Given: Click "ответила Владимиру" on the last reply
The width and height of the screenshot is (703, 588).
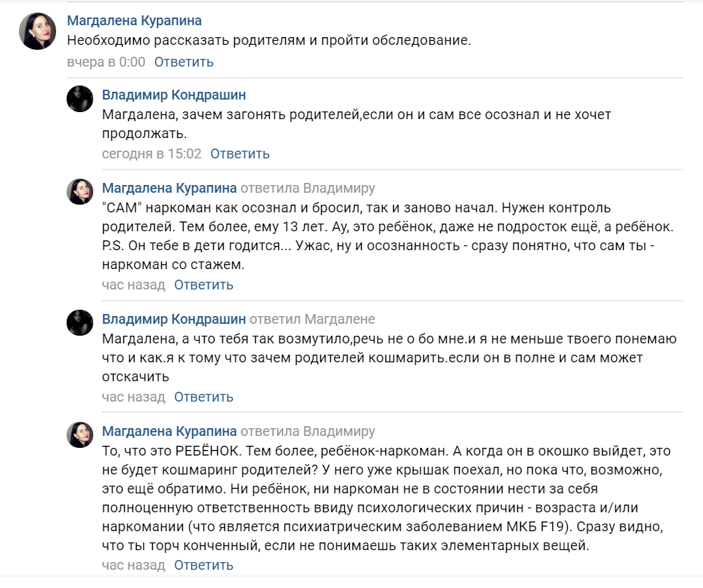Looking at the screenshot, I should coord(308,431).
